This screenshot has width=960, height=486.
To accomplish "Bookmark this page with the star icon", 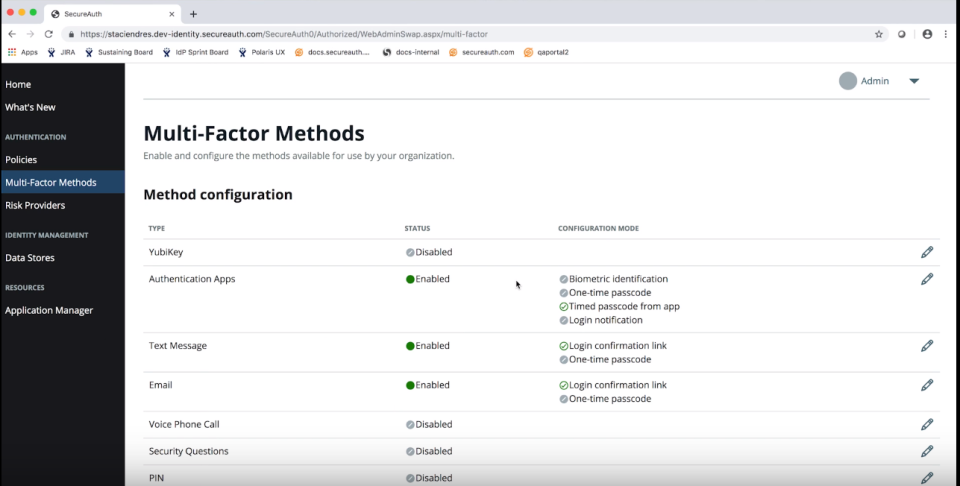I will pyautogui.click(x=879, y=34).
